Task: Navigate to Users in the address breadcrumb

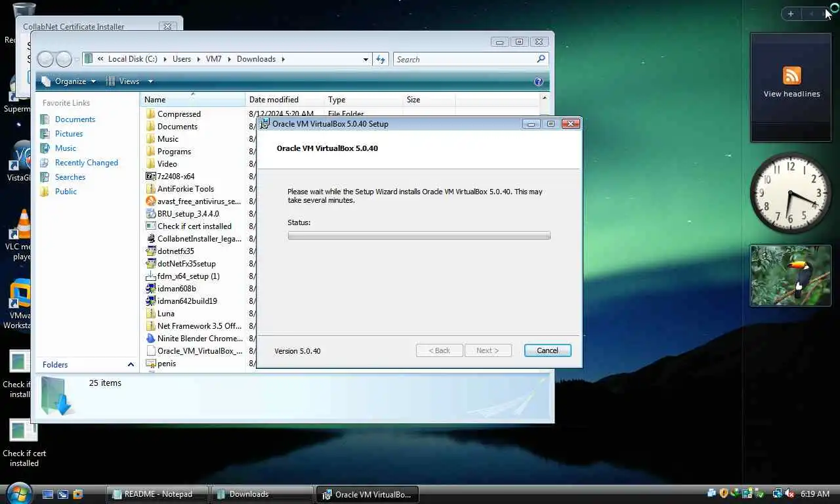Action: (x=182, y=59)
